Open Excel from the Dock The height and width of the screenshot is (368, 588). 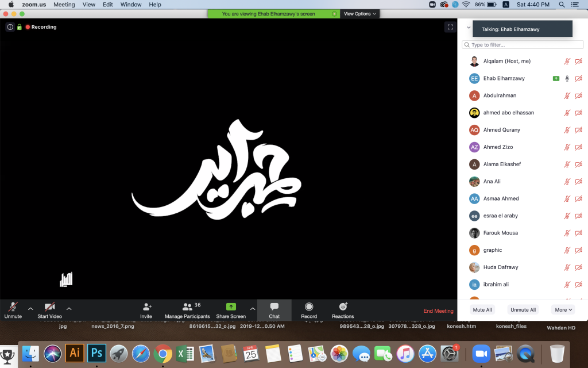[184, 354]
